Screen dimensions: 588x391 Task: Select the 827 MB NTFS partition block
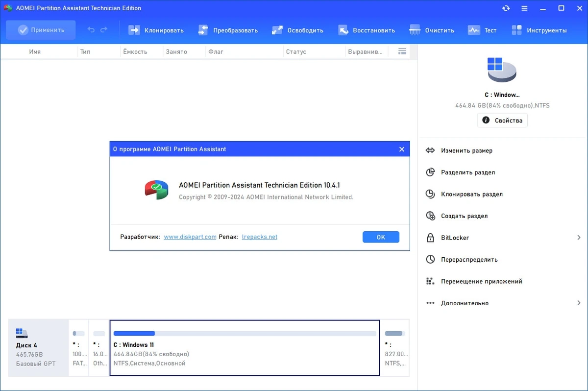(396, 347)
